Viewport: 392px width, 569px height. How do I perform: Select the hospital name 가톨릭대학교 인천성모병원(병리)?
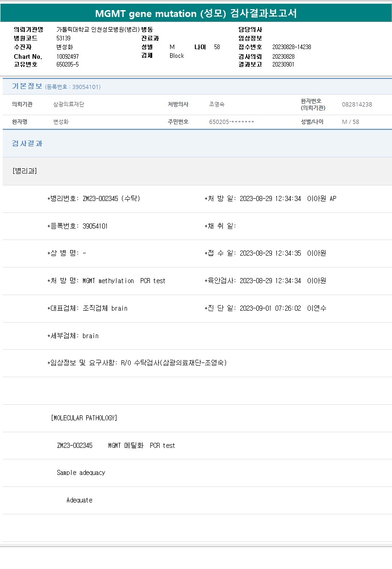click(98, 29)
